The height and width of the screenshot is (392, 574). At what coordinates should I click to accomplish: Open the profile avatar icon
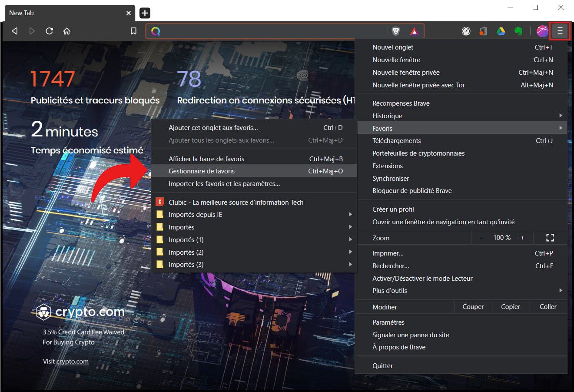(x=542, y=31)
